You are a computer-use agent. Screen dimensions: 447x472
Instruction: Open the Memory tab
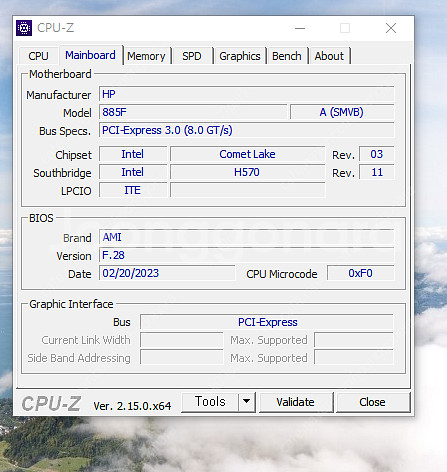pyautogui.click(x=146, y=56)
